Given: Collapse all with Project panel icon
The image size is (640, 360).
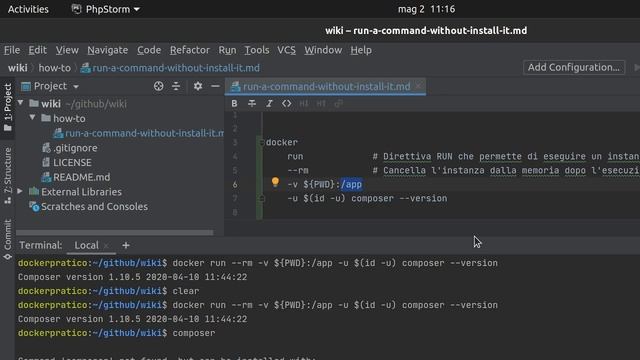Looking at the screenshot, I should tap(176, 86).
